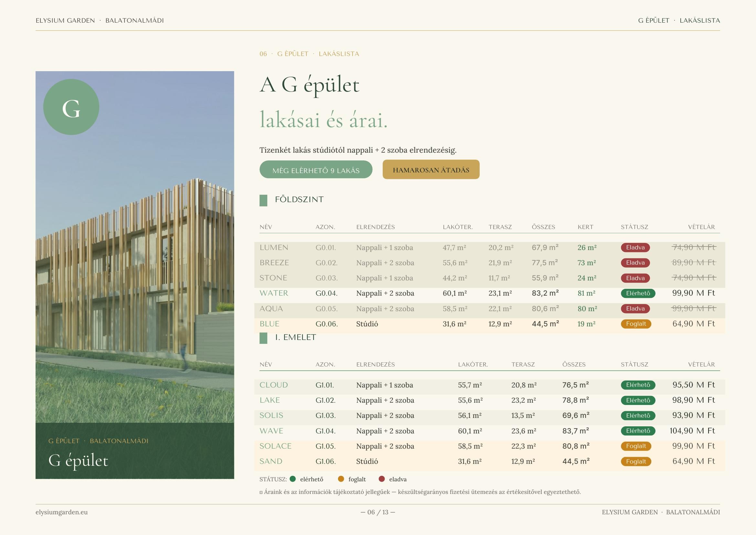This screenshot has height=535, width=756.
Task: Open the elysiumgarden.eu footer link
Action: click(62, 512)
